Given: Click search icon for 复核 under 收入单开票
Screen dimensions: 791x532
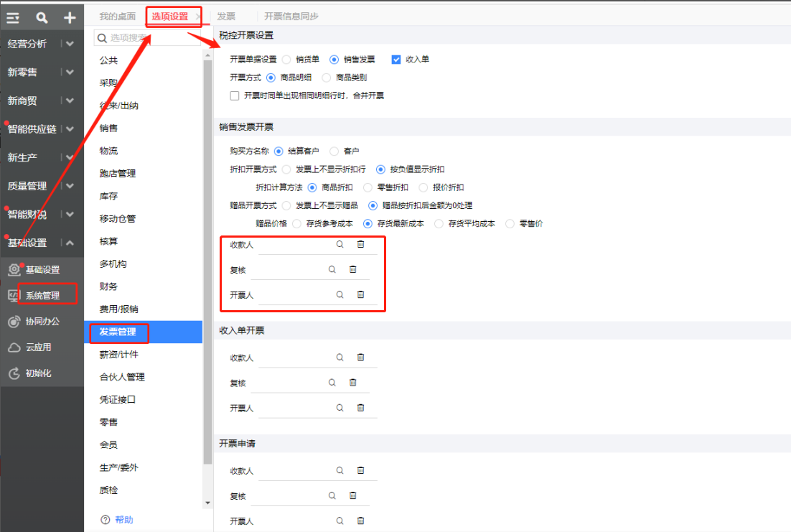Looking at the screenshot, I should (332, 383).
